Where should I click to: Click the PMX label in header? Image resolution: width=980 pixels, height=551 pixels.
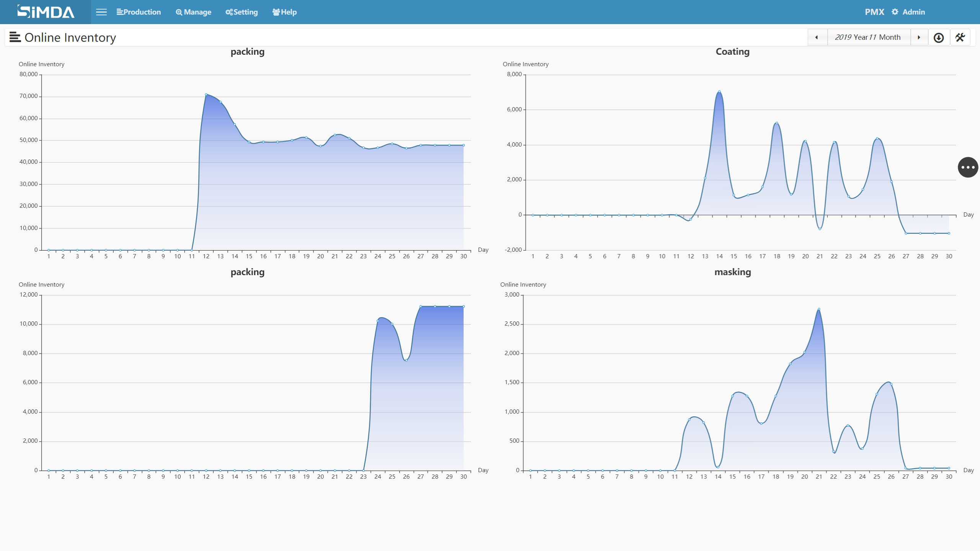pos(874,12)
